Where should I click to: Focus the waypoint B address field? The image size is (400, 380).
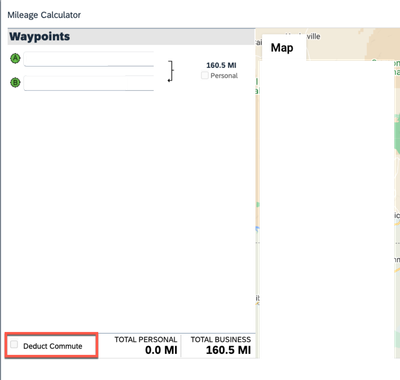[x=89, y=83]
